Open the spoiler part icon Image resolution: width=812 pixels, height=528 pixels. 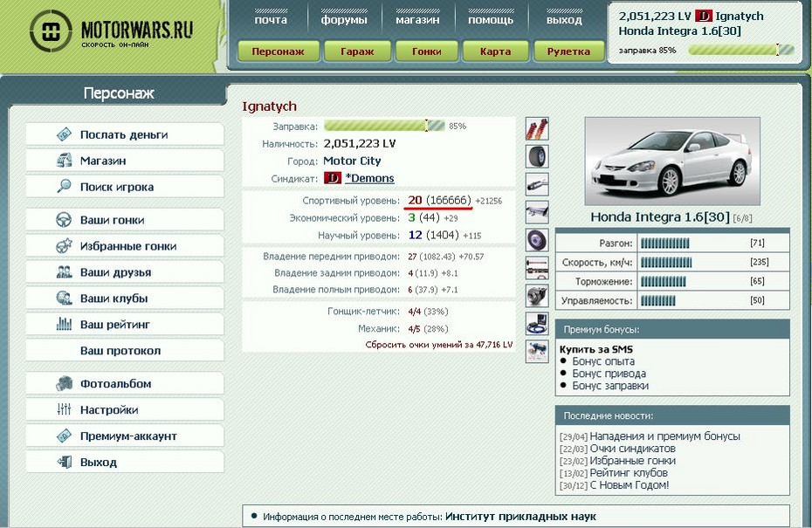(x=537, y=212)
